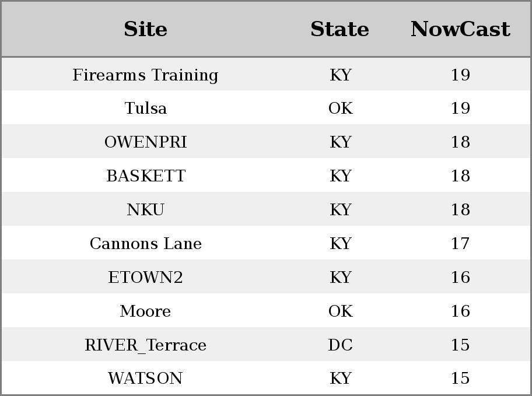Viewport: 532px width, 396px height.
Task: Click the BASKETT site name
Action: [146, 176]
